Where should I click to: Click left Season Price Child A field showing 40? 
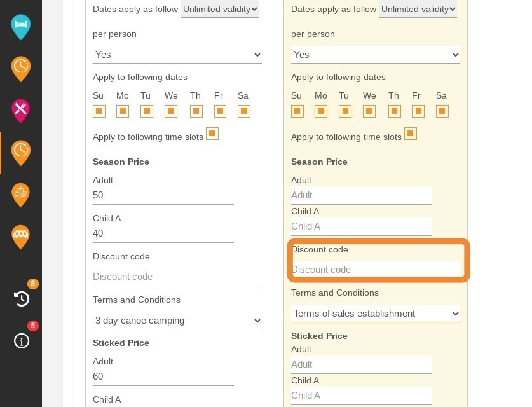coord(163,233)
